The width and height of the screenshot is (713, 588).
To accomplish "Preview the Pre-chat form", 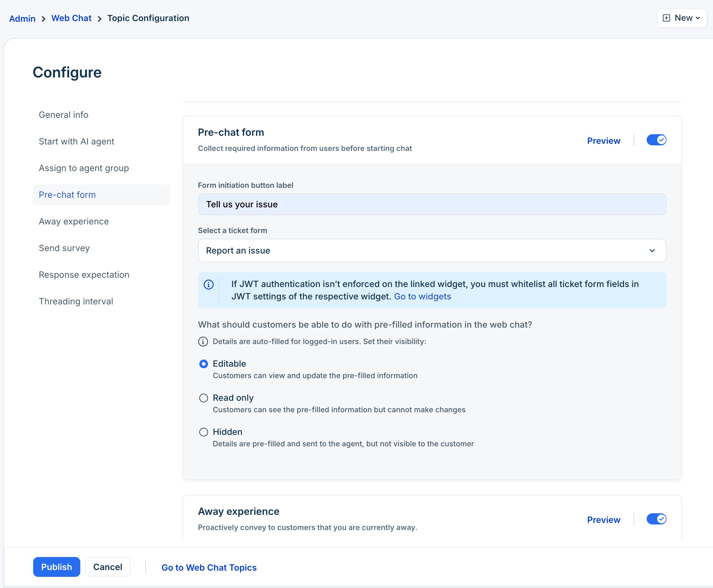I will click(603, 140).
